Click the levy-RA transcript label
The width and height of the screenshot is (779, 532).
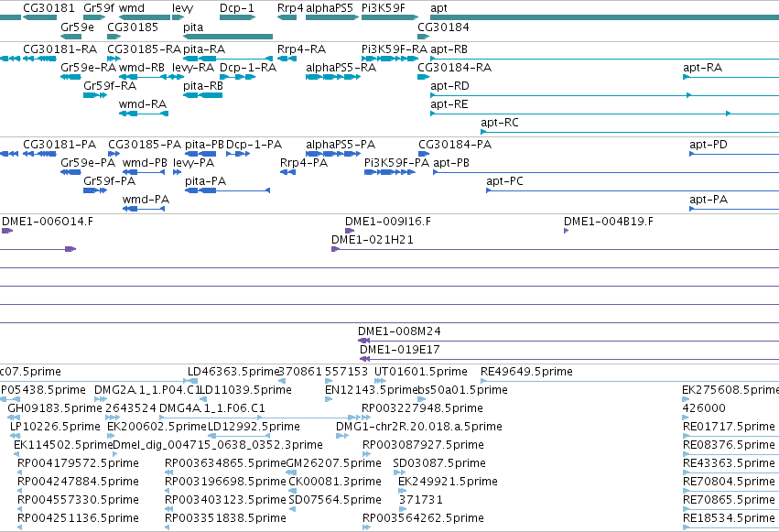tap(193, 68)
